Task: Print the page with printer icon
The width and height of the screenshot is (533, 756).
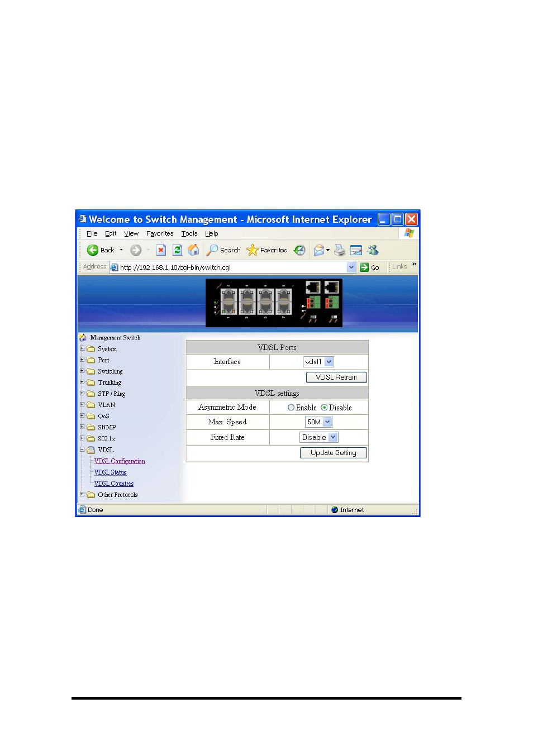Action: click(340, 250)
